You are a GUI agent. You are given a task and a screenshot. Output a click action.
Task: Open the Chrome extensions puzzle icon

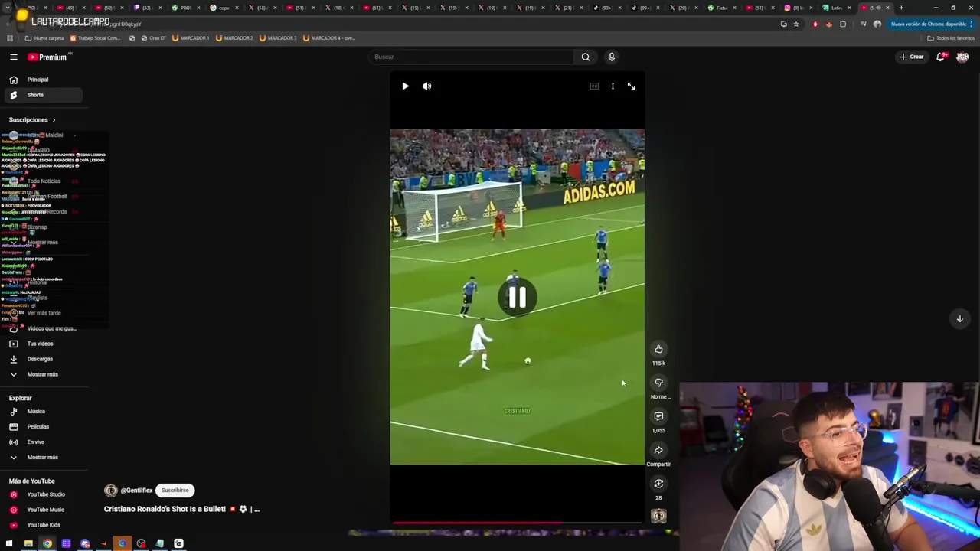pyautogui.click(x=843, y=24)
